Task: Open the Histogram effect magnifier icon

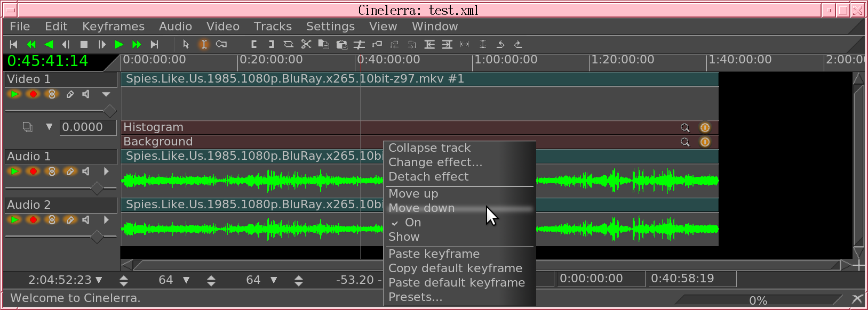Action: [x=685, y=127]
